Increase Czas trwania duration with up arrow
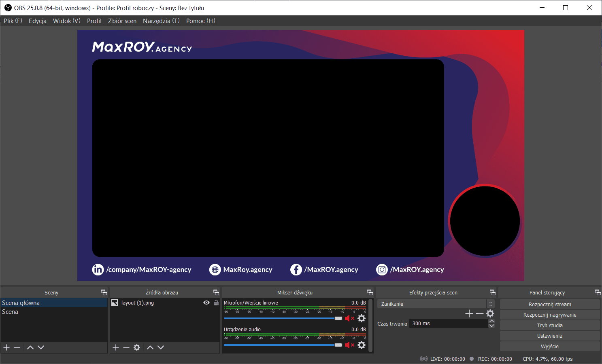Viewport: 602px width, 364px height. [491, 321]
